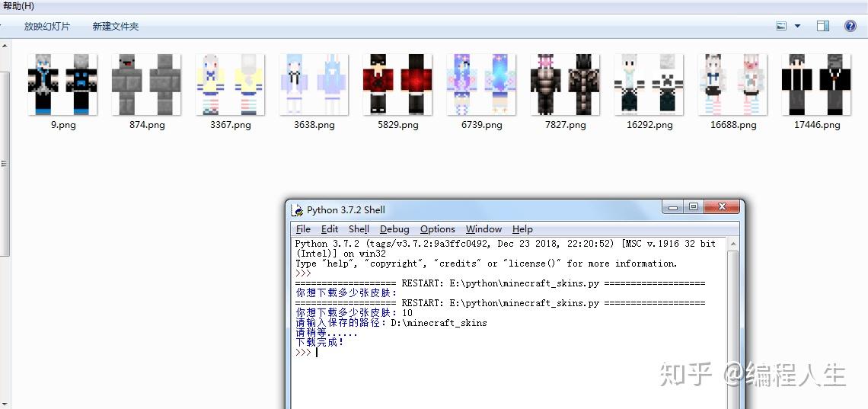Open the Explorer help question mark icon
The height and width of the screenshot is (409, 868).
[850, 26]
